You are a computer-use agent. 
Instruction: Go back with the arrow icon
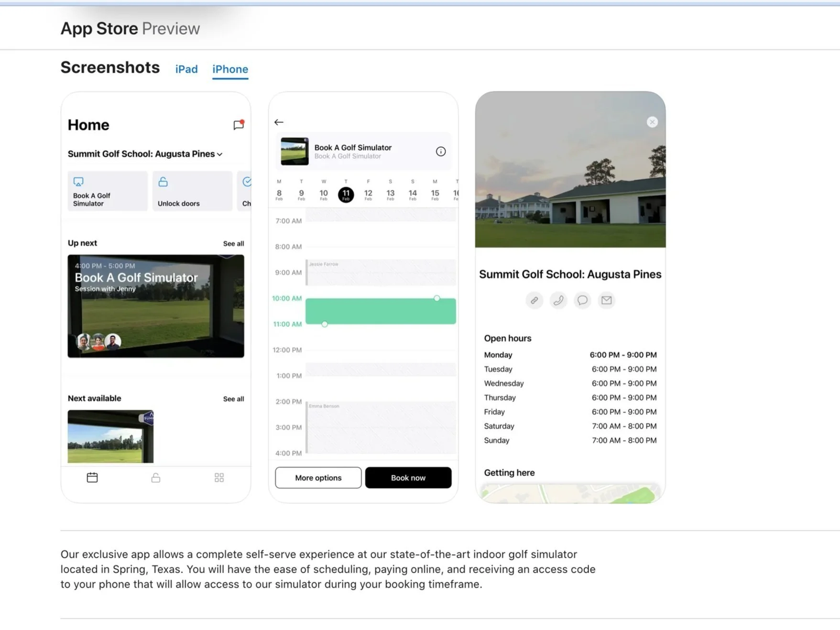click(x=279, y=122)
